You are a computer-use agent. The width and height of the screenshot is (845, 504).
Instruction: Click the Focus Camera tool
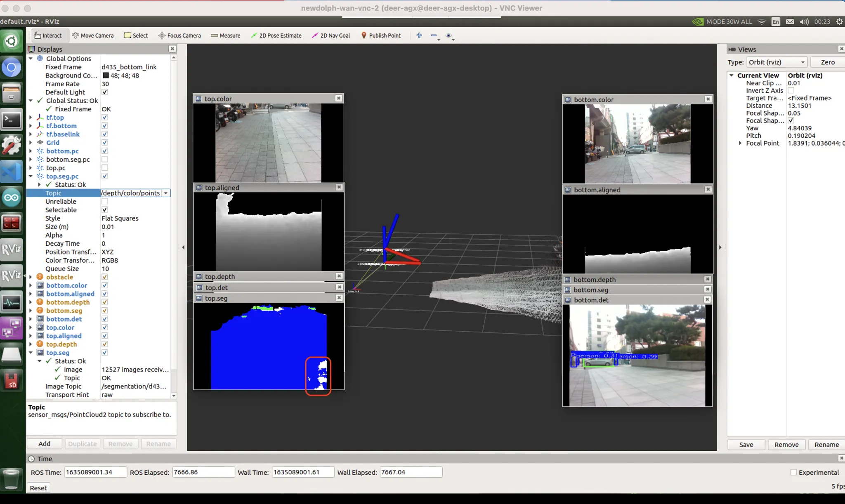(179, 35)
